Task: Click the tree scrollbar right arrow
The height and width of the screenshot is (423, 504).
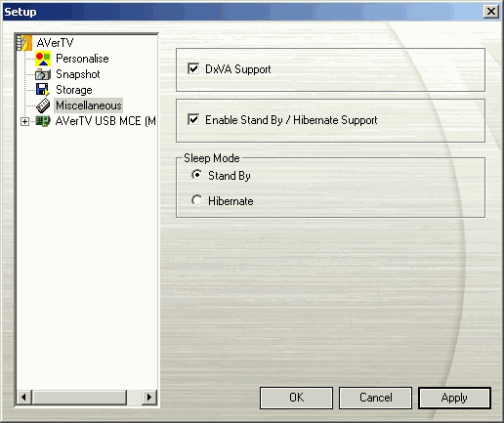Action: [x=149, y=398]
